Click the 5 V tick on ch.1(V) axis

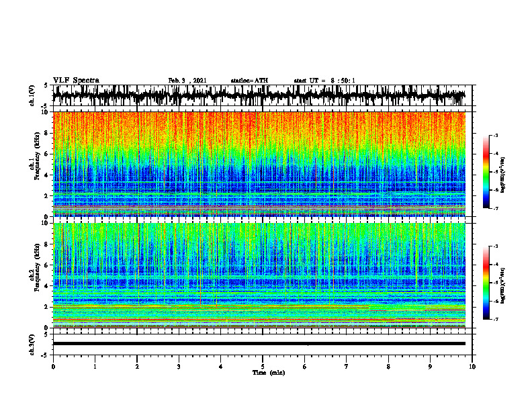(x=46, y=85)
